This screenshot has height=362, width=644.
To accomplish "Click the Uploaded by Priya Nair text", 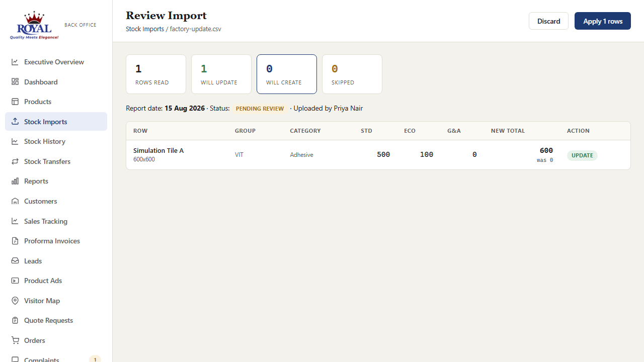I will coord(328,108).
